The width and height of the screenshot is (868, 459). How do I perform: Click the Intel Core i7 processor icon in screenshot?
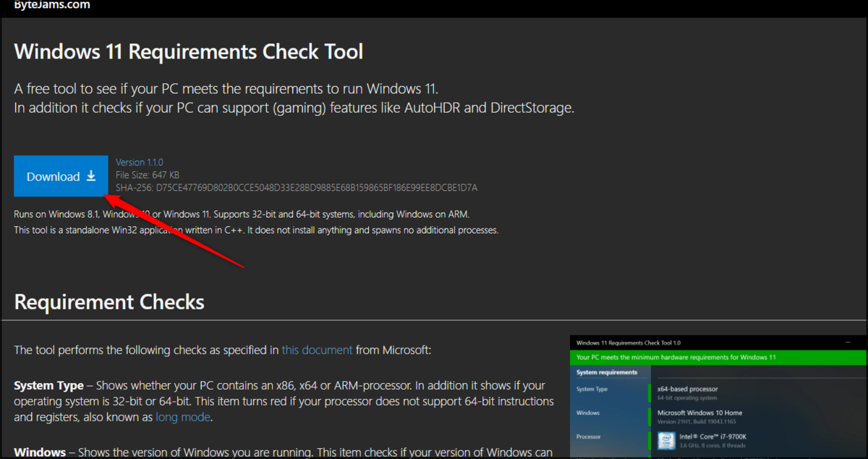pos(665,440)
